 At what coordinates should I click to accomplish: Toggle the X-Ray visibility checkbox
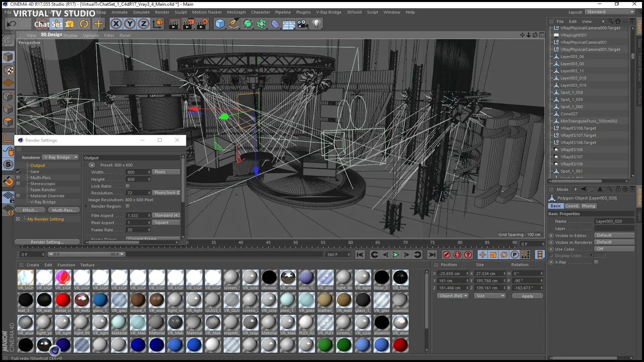tap(597, 262)
